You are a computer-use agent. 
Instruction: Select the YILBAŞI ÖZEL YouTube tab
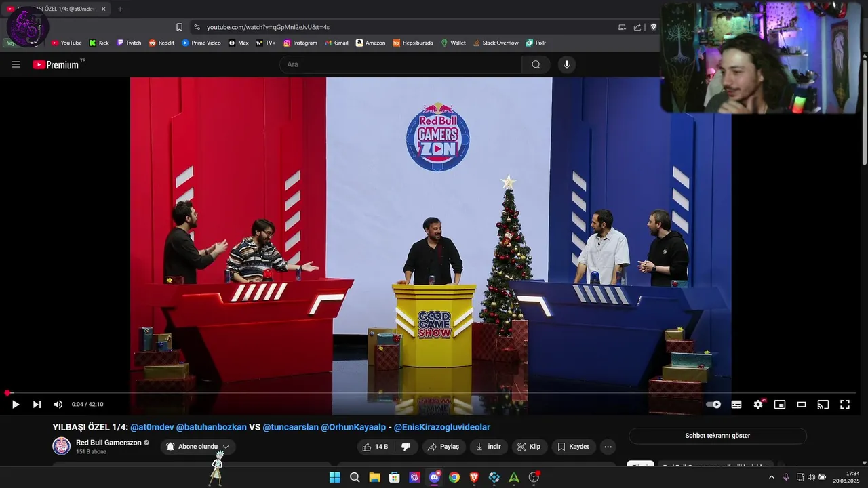pyautogui.click(x=57, y=9)
